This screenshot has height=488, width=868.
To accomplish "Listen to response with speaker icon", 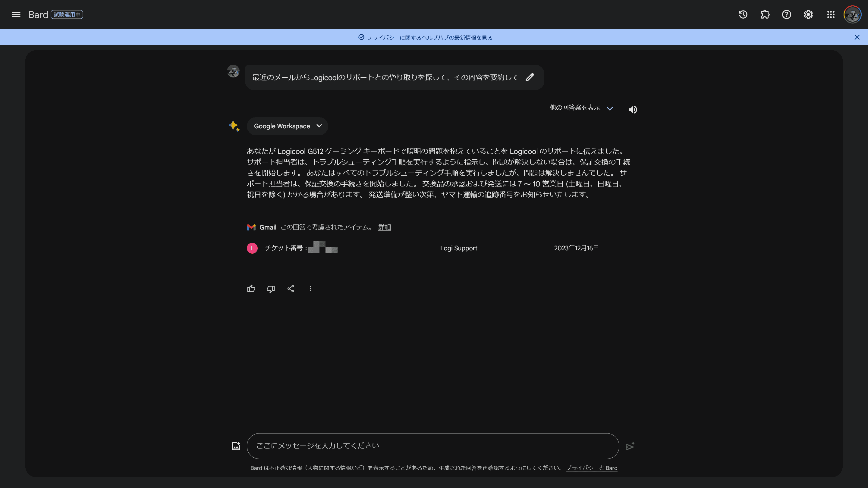I will point(633,109).
